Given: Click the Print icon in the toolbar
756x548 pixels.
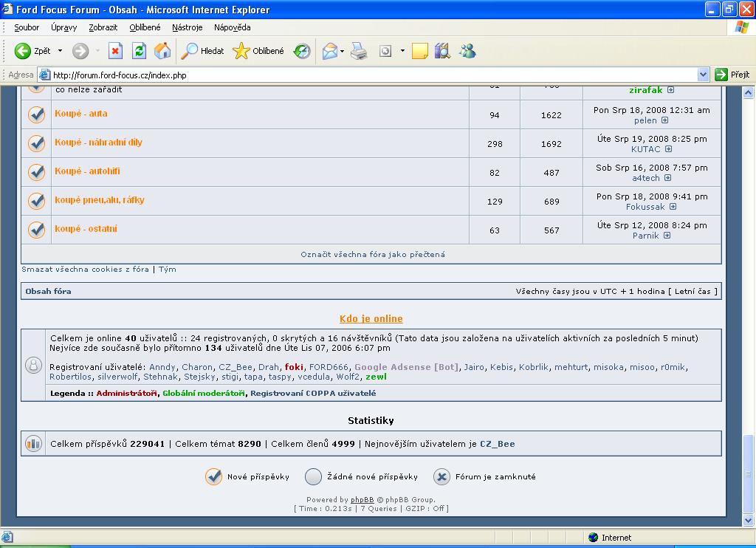Looking at the screenshot, I should pyautogui.click(x=359, y=51).
